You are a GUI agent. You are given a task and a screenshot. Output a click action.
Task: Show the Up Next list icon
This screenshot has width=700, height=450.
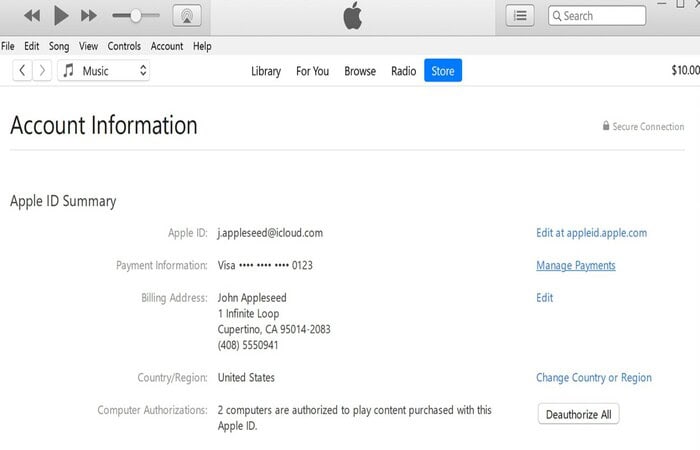pos(520,16)
